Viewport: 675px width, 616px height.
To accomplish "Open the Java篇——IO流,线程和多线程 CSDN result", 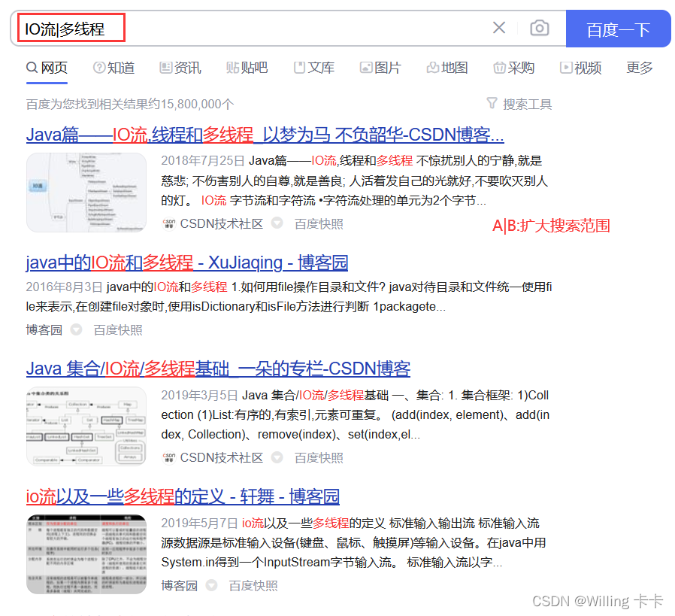I will (x=265, y=135).
